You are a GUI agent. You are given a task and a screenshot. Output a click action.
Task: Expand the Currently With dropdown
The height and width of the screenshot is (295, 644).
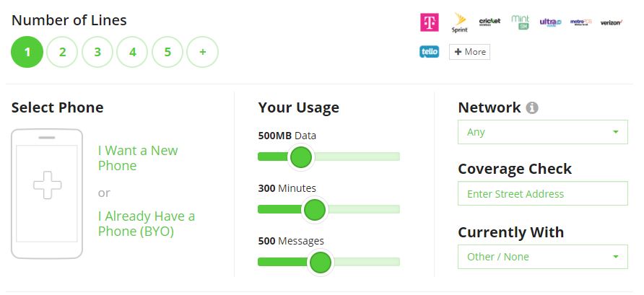tap(542, 257)
